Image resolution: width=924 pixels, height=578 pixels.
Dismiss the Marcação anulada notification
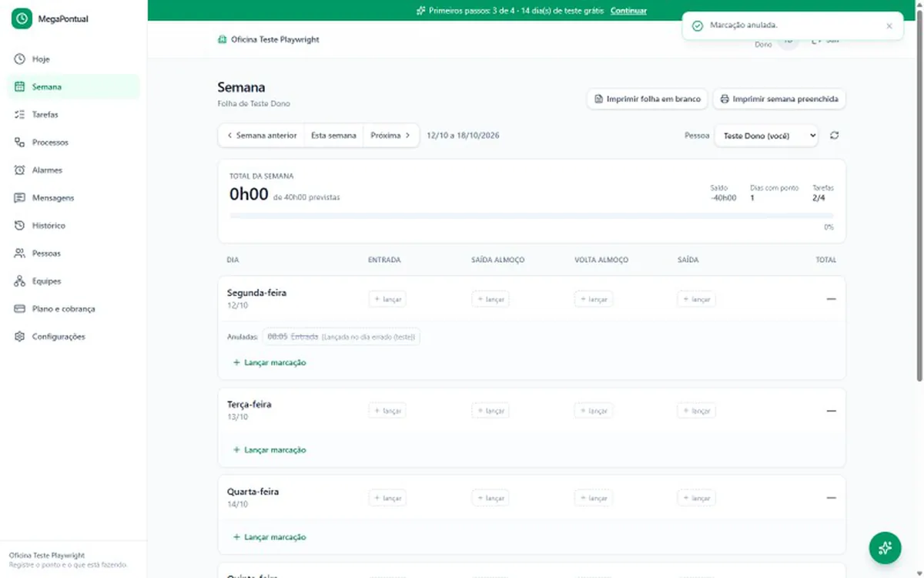click(889, 25)
